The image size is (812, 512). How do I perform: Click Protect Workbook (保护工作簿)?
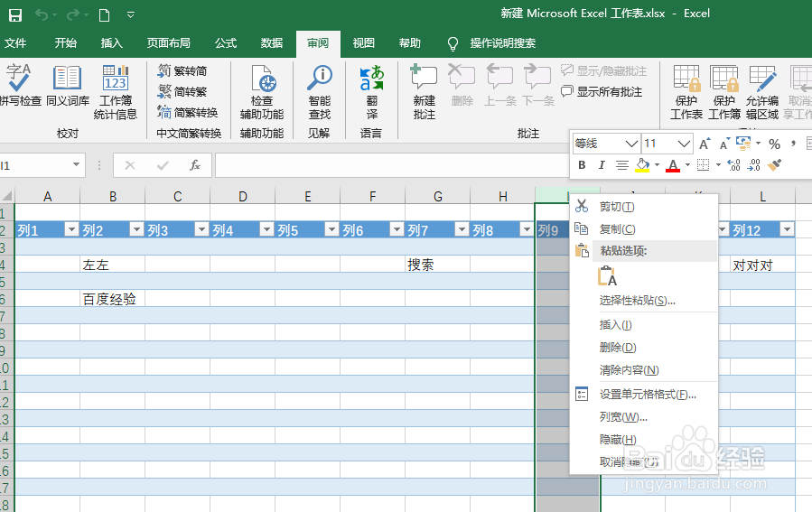click(x=724, y=92)
